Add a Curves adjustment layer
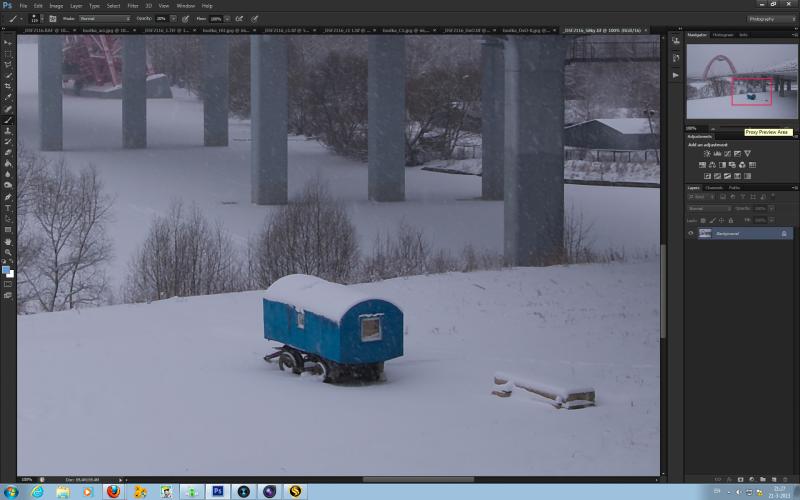Viewport: 800px width, 500px height. [x=727, y=154]
